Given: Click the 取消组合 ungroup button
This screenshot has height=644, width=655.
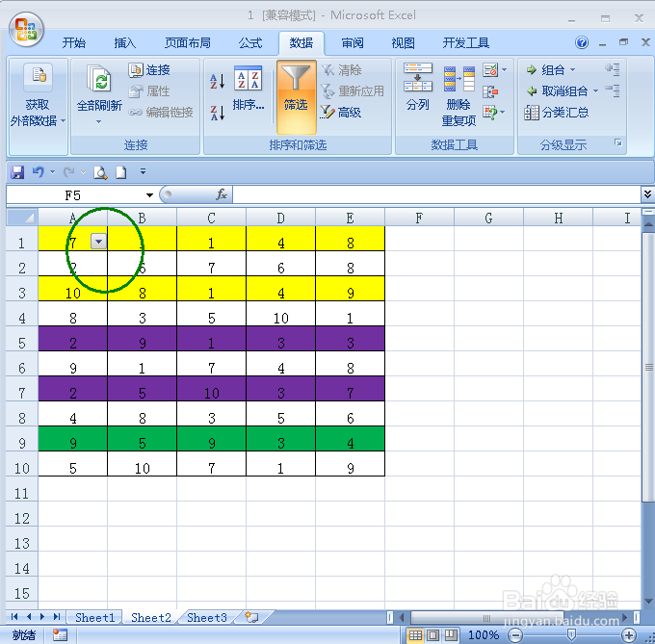Looking at the screenshot, I should tap(557, 90).
